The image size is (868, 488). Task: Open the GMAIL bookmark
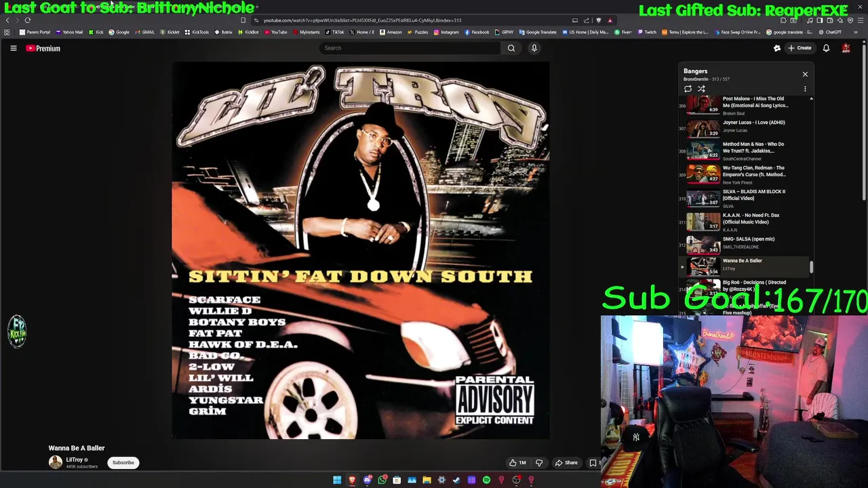coord(144,32)
